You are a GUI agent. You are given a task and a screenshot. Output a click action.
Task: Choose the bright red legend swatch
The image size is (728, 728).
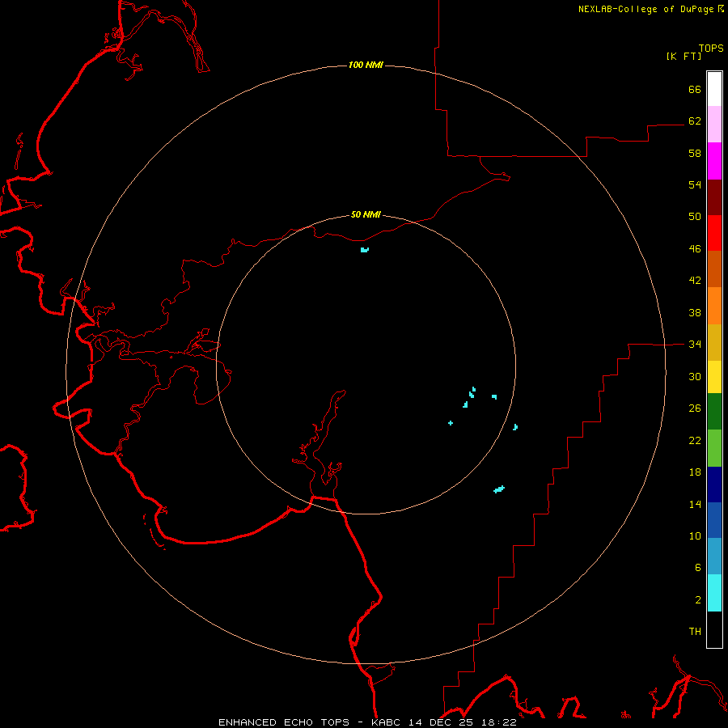pyautogui.click(x=714, y=233)
